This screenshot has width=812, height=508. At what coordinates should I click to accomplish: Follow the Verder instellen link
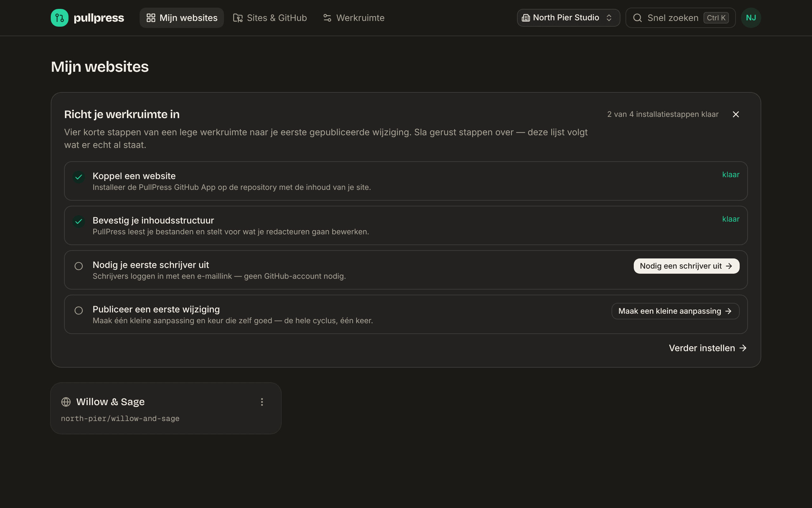708,348
